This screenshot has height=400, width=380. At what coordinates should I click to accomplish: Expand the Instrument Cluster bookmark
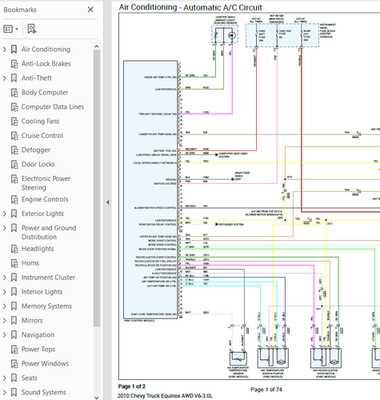point(4,277)
